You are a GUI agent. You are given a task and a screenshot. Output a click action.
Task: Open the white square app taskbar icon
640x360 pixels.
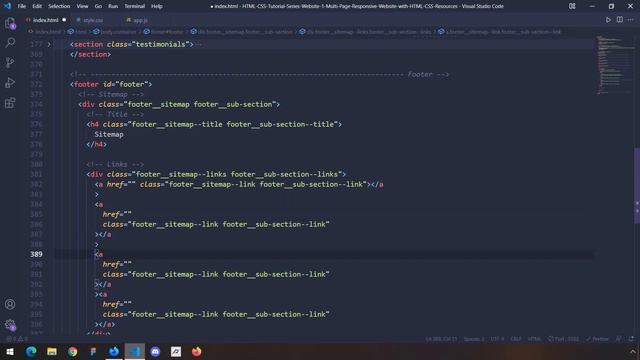click(x=176, y=351)
